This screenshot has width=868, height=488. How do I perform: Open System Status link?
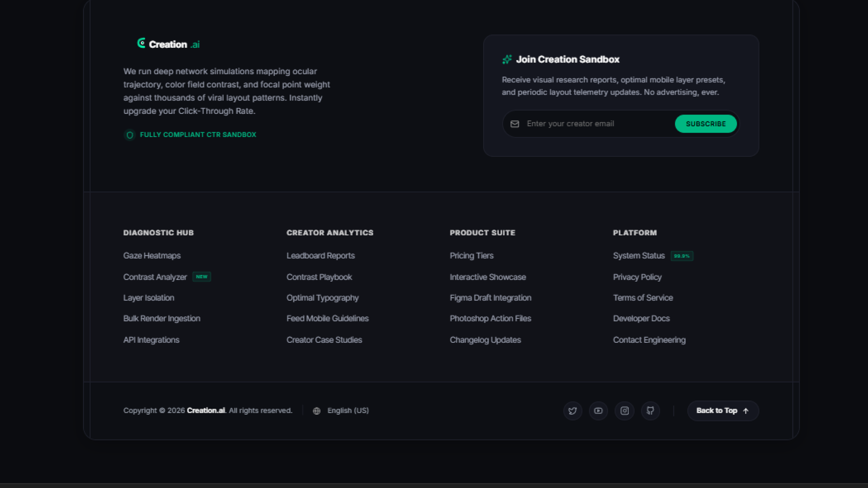pyautogui.click(x=639, y=256)
